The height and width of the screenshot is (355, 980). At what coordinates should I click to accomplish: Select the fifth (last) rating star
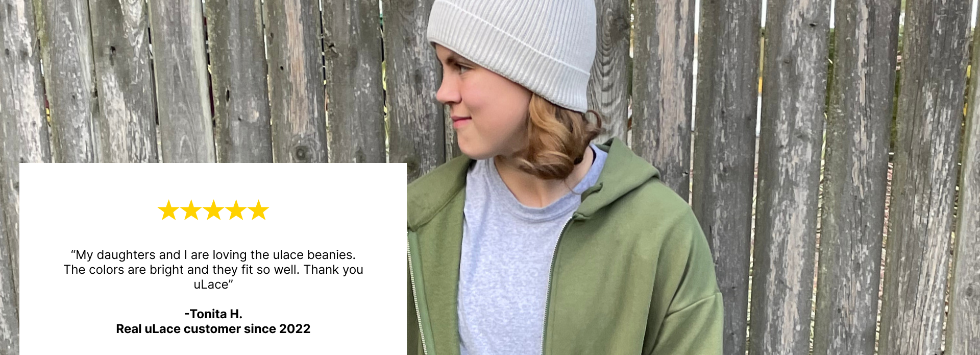[x=258, y=210]
